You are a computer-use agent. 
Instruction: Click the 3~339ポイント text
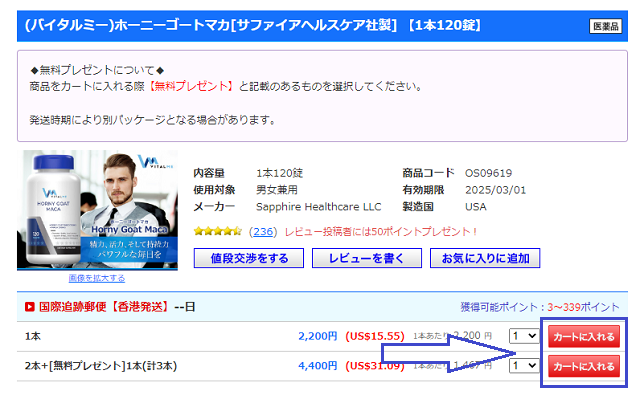[x=583, y=307]
